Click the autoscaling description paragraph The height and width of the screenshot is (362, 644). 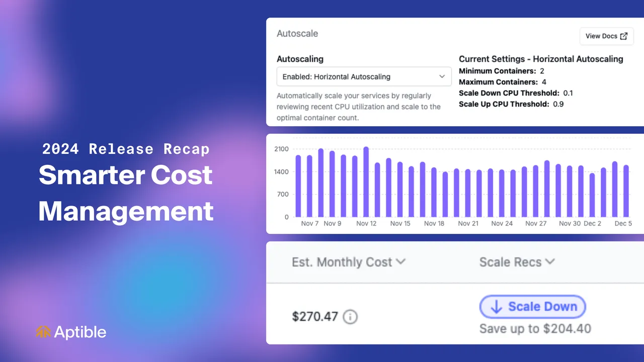[359, 107]
